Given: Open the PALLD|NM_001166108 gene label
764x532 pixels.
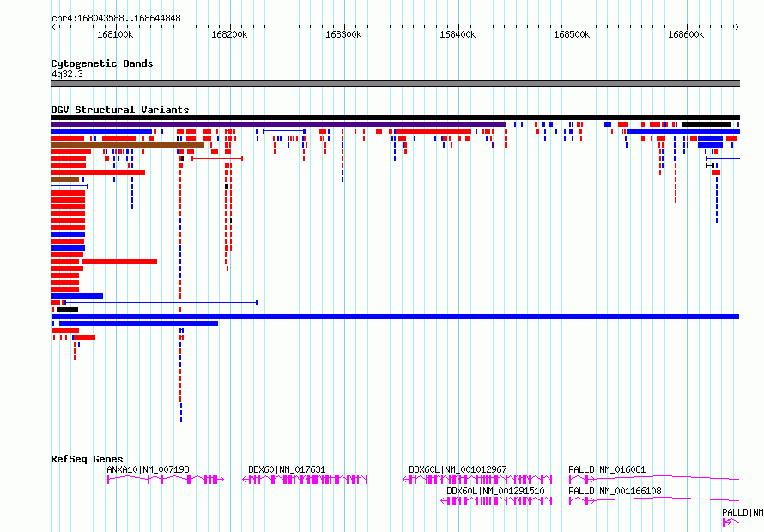Looking at the screenshot, I should coord(615,491).
